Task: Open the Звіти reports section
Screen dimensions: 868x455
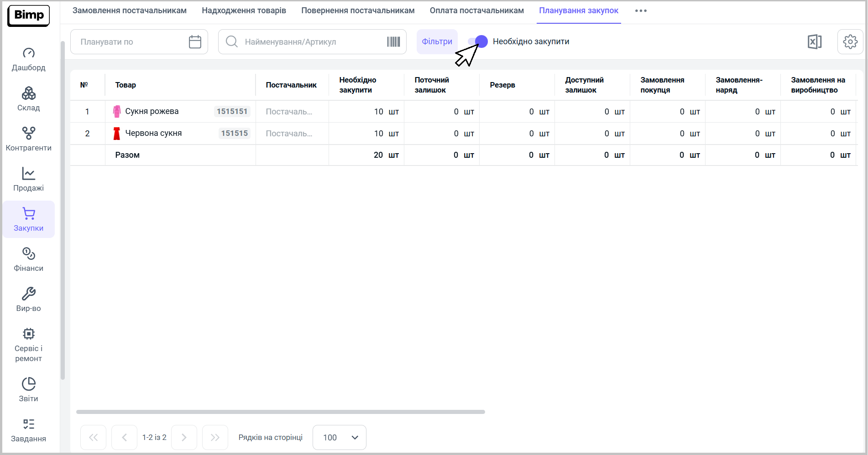Action: coord(28,390)
